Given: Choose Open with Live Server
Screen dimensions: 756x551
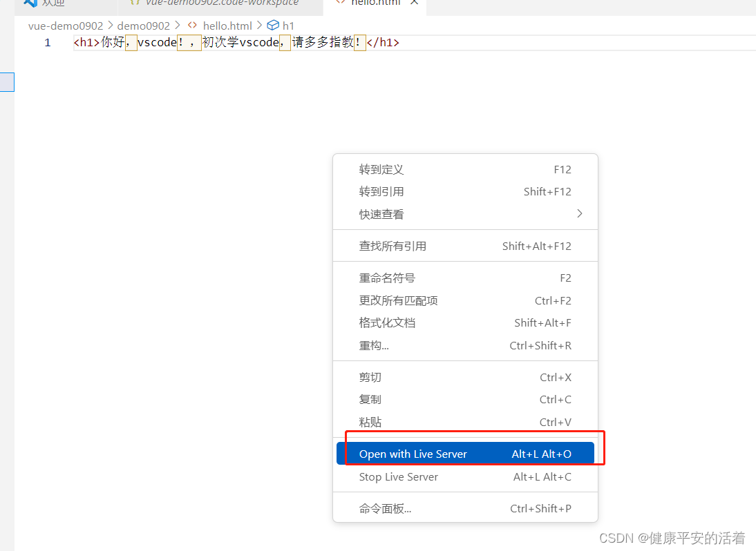Looking at the screenshot, I should tap(413, 453).
